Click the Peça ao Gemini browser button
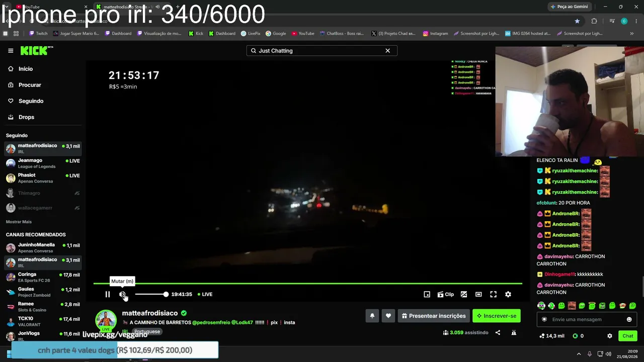This screenshot has height=362, width=644. pos(570,7)
